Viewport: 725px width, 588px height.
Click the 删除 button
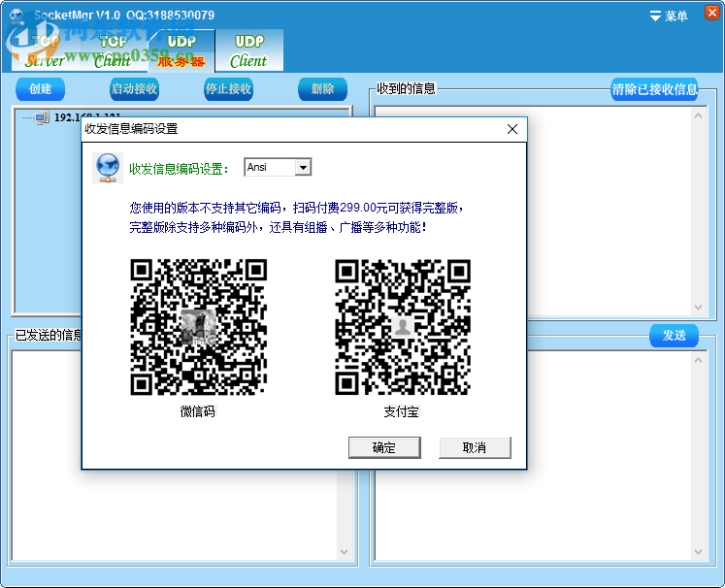[323, 88]
